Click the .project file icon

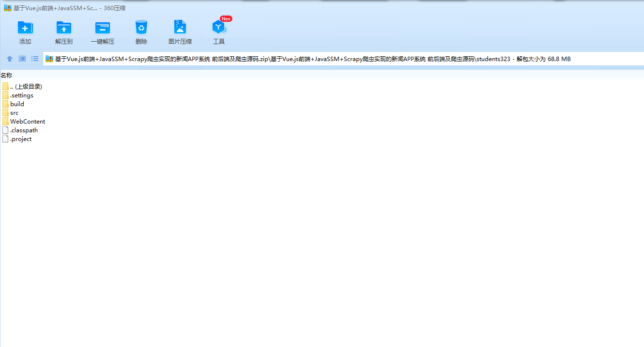pos(5,139)
